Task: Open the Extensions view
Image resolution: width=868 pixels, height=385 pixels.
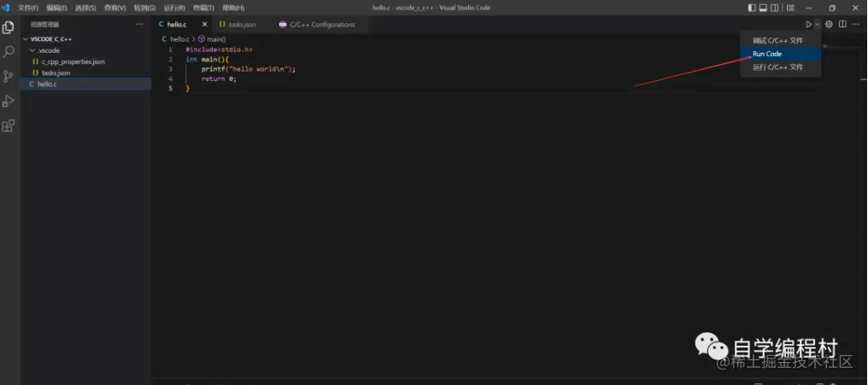Action: pyautogui.click(x=9, y=125)
